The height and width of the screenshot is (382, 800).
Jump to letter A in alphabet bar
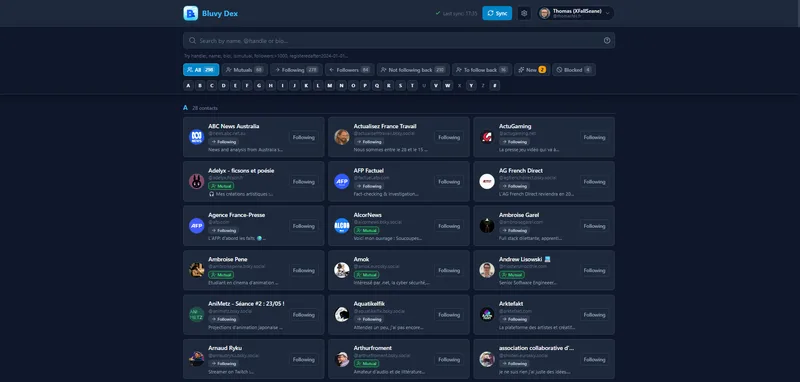coord(188,86)
